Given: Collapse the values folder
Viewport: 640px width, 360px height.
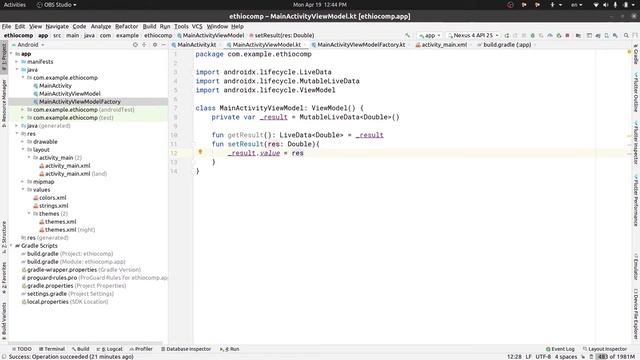Looking at the screenshot, I should [x=23, y=189].
